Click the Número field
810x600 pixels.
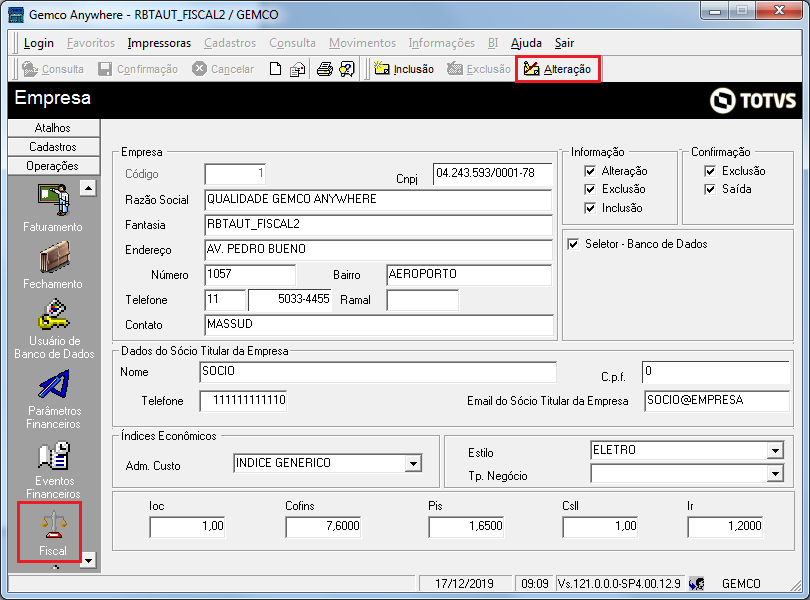click(x=250, y=274)
